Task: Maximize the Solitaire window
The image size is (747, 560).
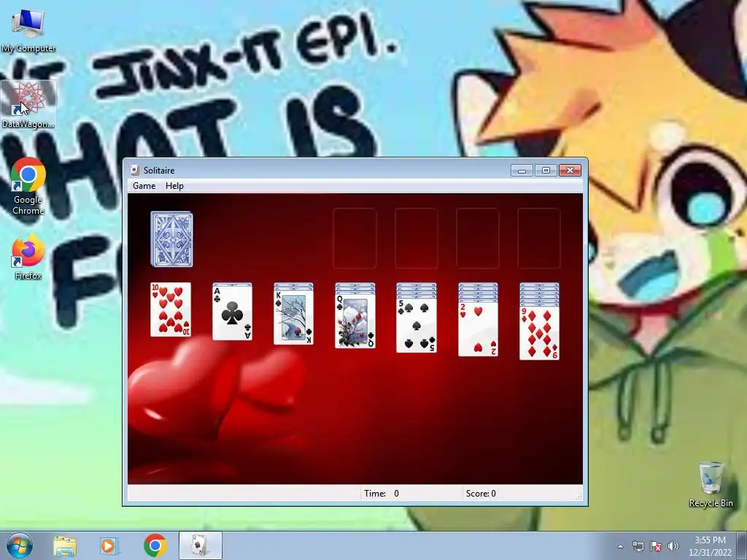Action: click(x=546, y=171)
